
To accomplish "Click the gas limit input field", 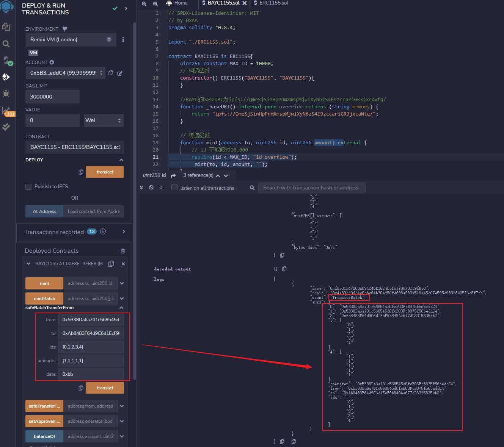I will click(x=52, y=97).
